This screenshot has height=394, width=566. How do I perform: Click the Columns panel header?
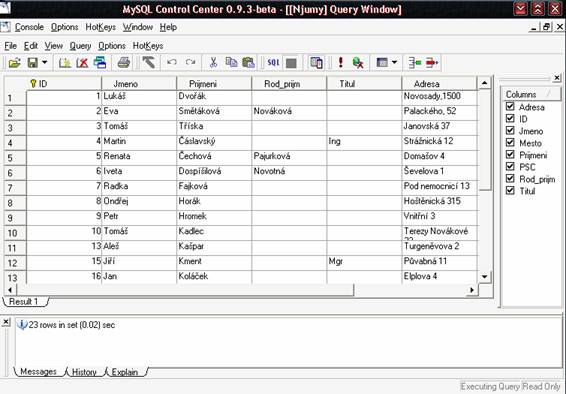pos(532,94)
